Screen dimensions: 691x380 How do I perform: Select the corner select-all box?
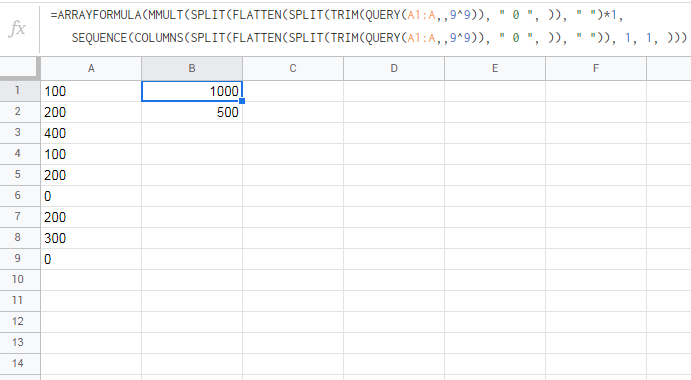(20, 68)
